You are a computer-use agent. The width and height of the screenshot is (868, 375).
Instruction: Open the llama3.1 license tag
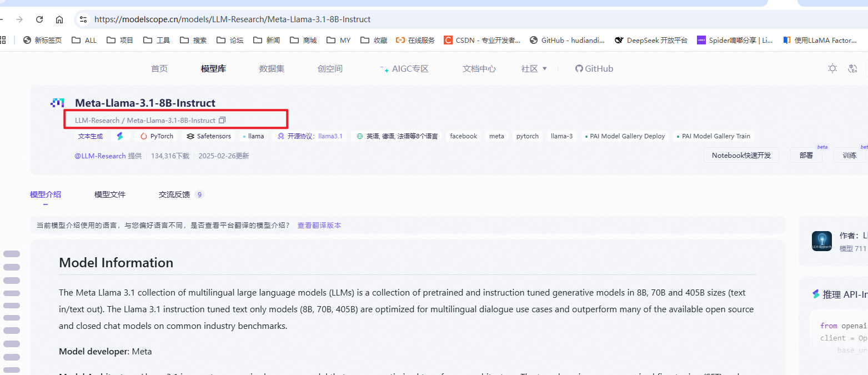310,136
